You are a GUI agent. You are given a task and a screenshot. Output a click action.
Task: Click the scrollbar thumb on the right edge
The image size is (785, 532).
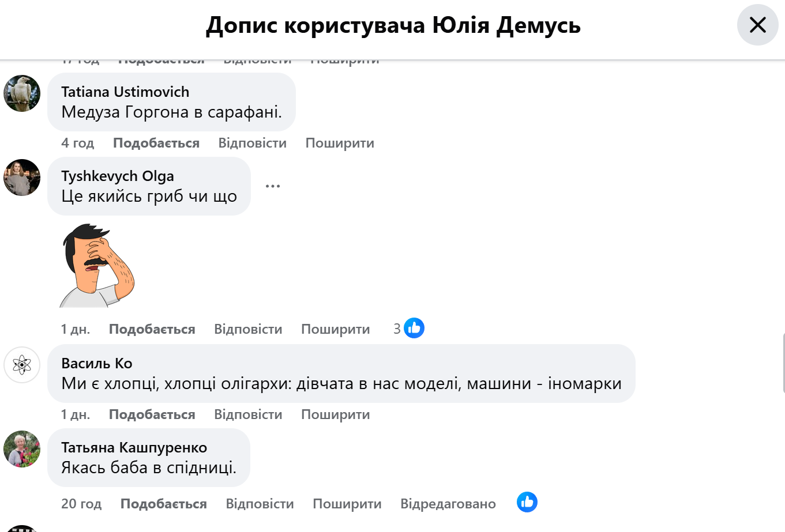(783, 363)
